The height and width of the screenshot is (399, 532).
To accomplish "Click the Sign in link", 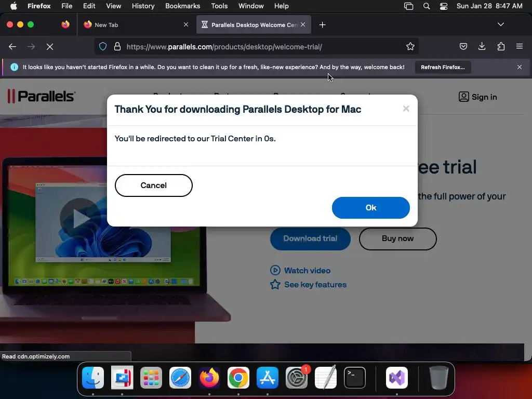I will click(477, 97).
